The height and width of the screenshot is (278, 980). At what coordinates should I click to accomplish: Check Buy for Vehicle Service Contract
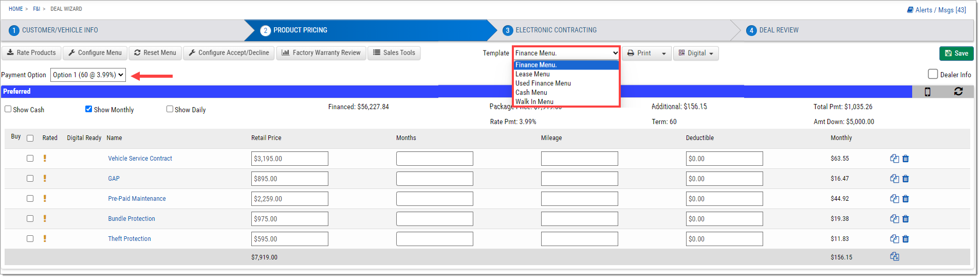tap(30, 159)
